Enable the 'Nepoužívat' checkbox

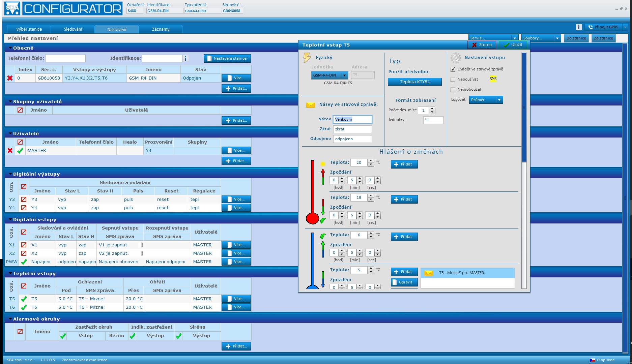click(453, 80)
